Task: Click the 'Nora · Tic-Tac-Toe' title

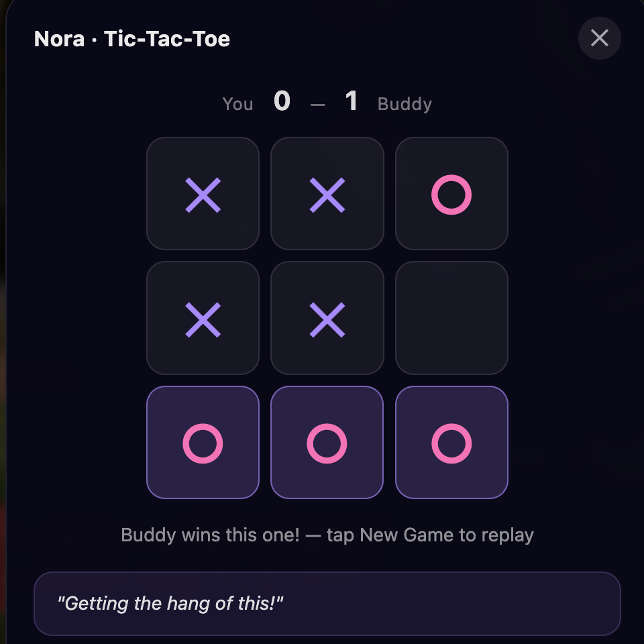Action: [x=131, y=38]
